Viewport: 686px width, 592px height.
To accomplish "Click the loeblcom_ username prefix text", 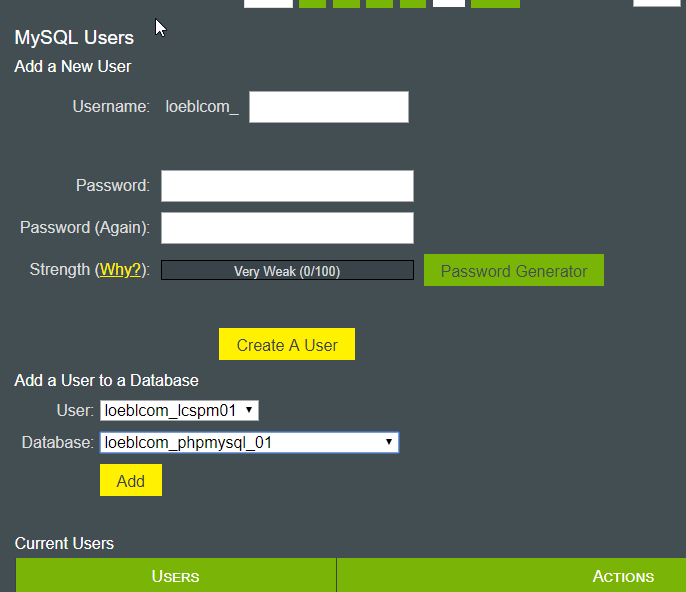I will (x=202, y=107).
